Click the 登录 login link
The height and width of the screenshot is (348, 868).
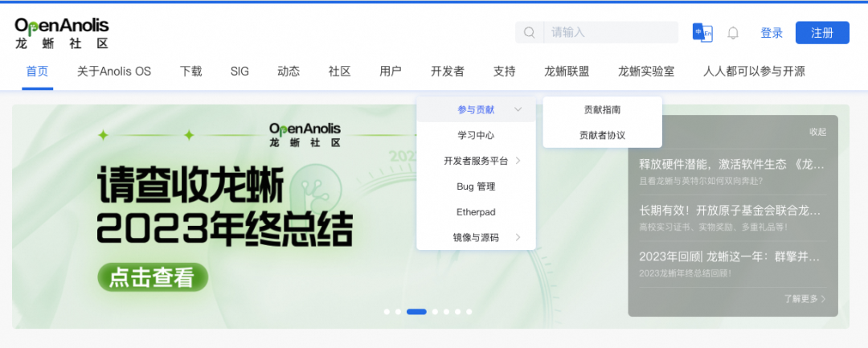click(772, 33)
